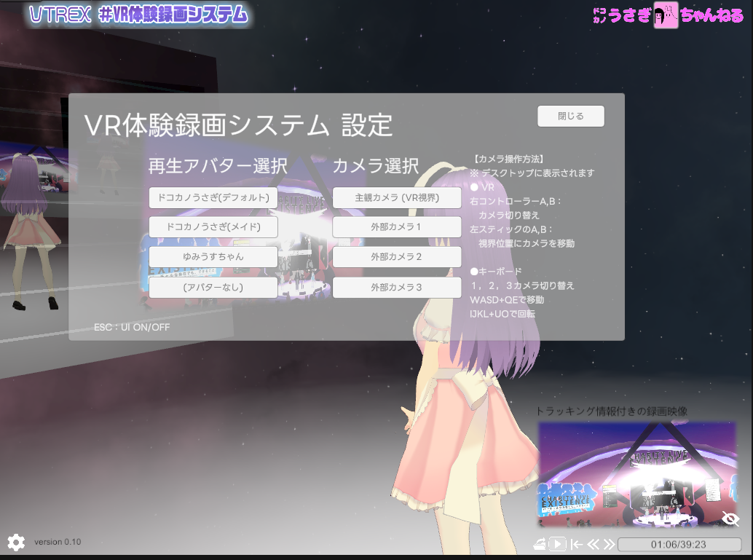Select ゆみうすちゃん as playback avatar
Screen dimensions: 753x560
[213, 256]
